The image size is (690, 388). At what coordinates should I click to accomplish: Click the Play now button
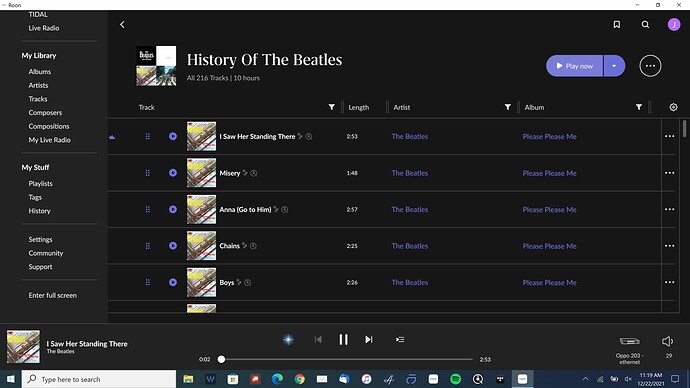[574, 66]
